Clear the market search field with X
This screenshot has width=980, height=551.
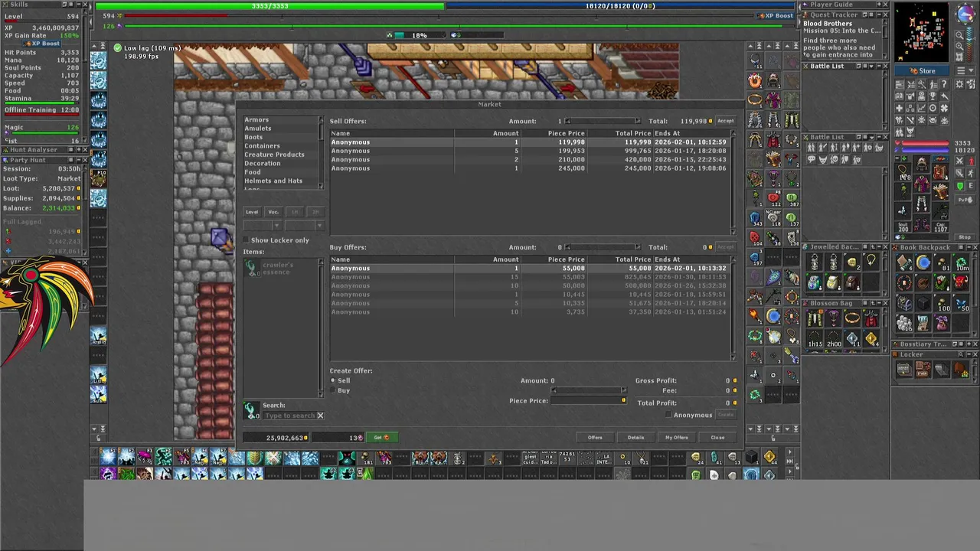[x=320, y=416]
